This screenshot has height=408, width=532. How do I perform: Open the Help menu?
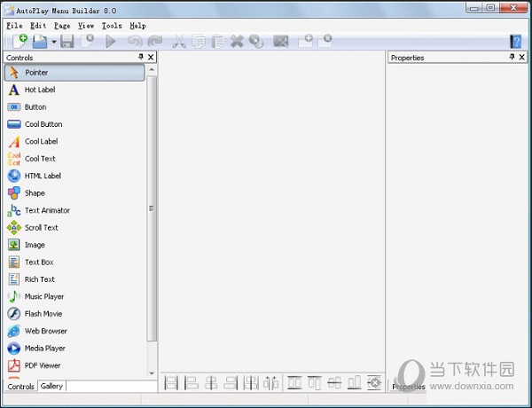(137, 26)
